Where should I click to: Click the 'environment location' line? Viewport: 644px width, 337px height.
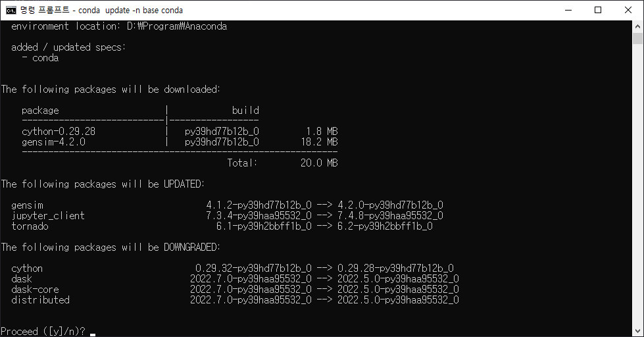[x=119, y=26]
